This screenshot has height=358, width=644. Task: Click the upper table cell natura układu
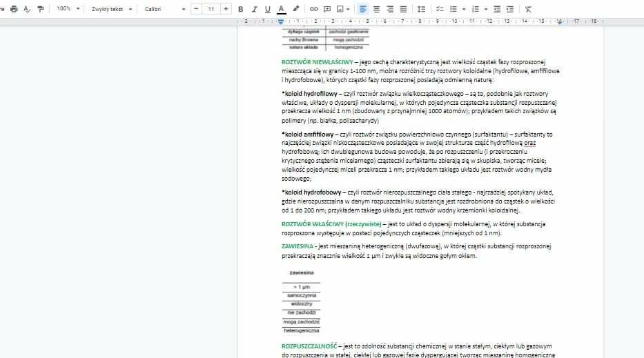pos(304,47)
